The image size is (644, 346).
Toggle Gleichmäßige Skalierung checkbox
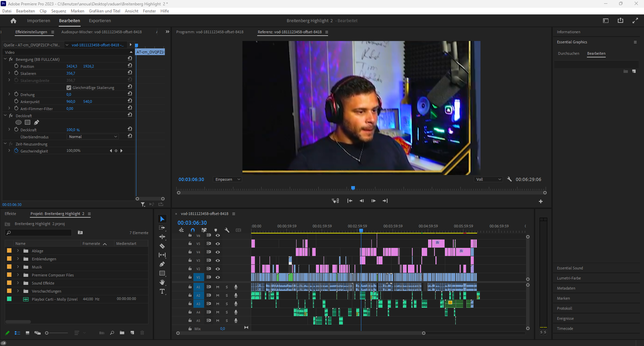pyautogui.click(x=69, y=88)
